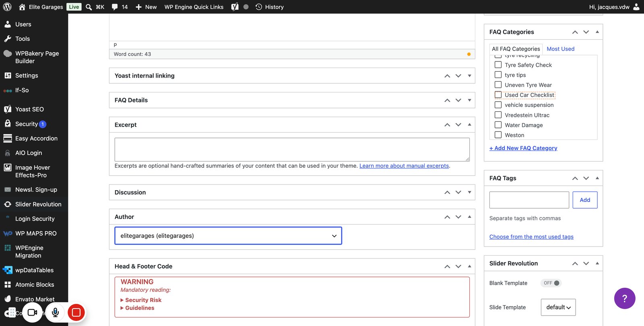Click the camera recording icon
The width and height of the screenshot is (644, 326).
[32, 312]
